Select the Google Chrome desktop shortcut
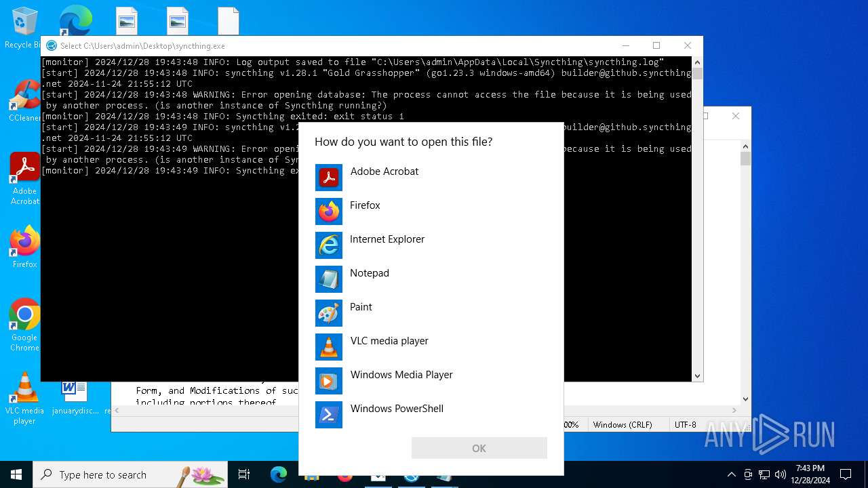 pyautogui.click(x=24, y=325)
